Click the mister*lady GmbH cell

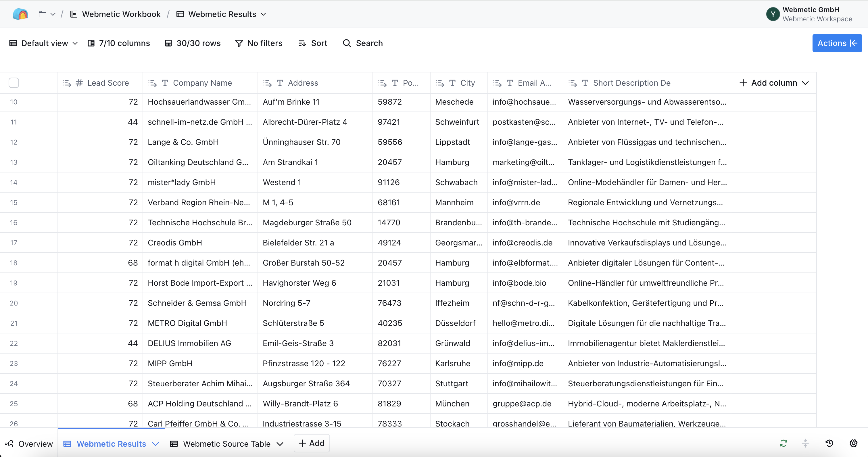tap(201, 182)
